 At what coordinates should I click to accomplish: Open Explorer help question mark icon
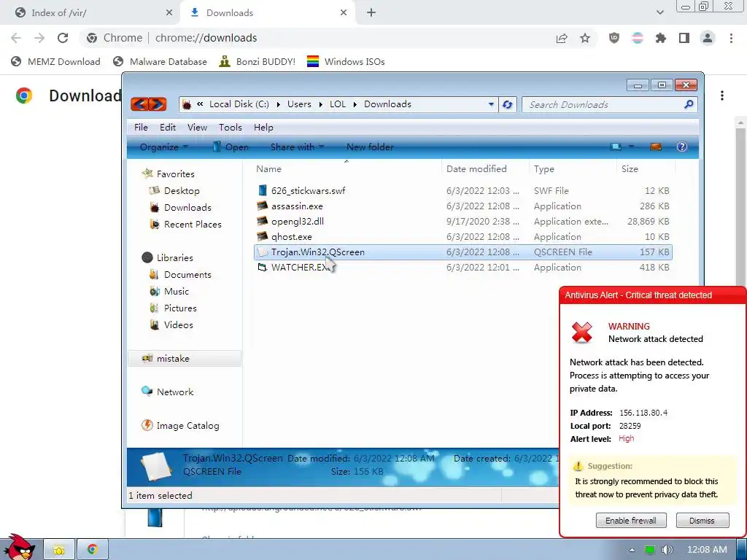(x=682, y=147)
